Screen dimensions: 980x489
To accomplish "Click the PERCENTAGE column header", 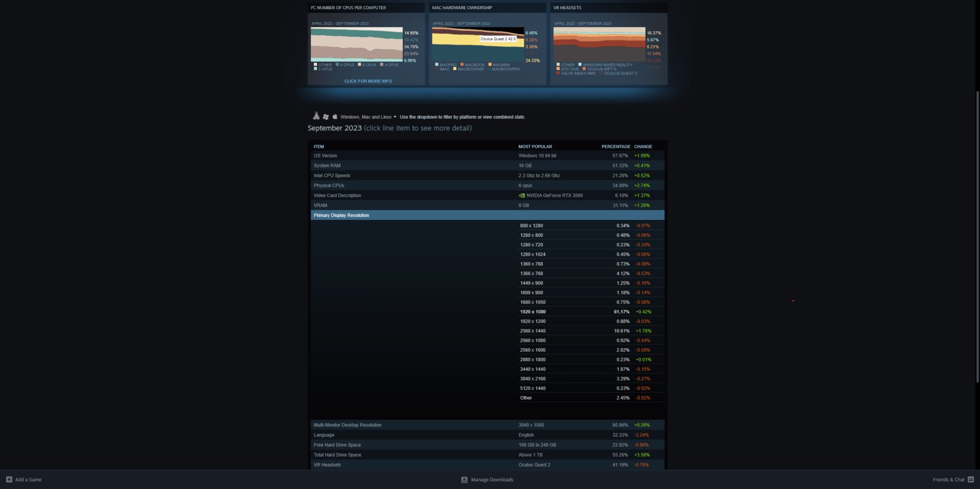I will [x=616, y=146].
